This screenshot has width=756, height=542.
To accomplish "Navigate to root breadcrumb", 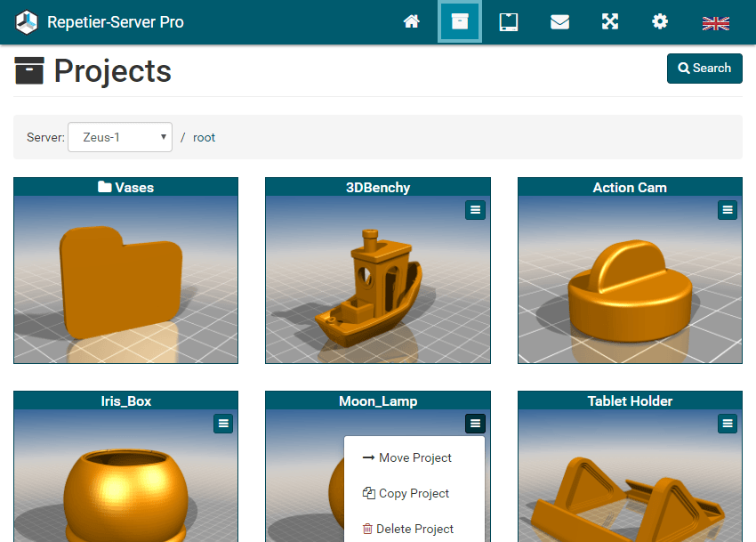I will tap(204, 138).
